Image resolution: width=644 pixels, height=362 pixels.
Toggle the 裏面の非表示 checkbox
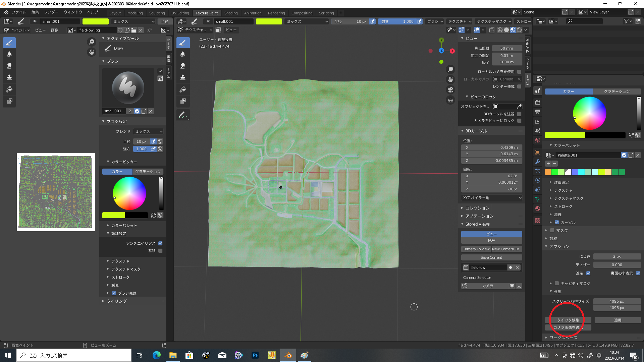pyautogui.click(x=638, y=273)
